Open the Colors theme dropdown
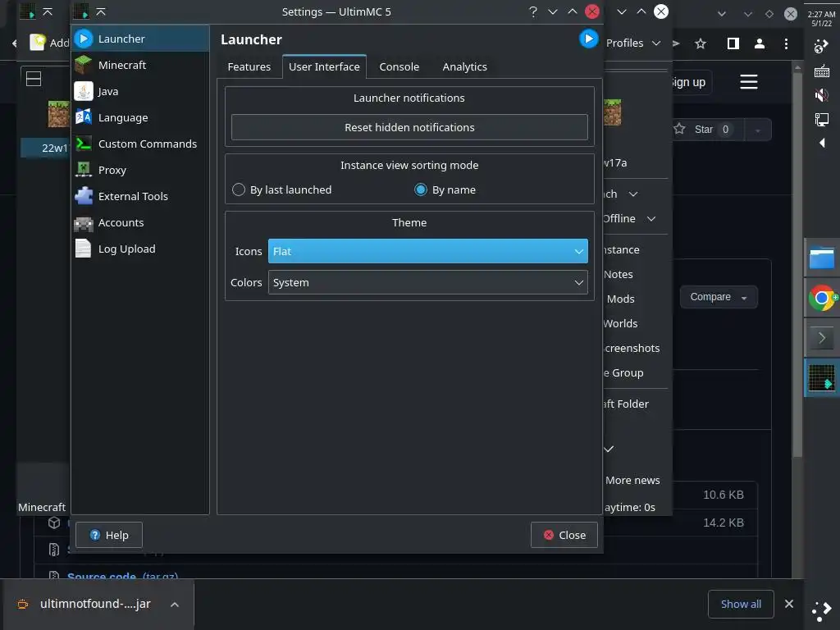Screen dimensions: 840x630 coord(427,282)
